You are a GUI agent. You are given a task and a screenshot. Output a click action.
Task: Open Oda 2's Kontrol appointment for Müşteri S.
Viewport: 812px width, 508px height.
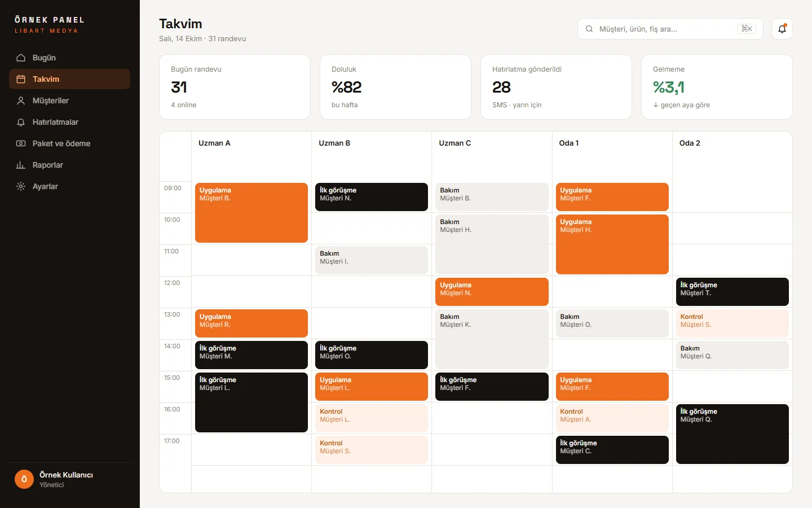coord(732,323)
